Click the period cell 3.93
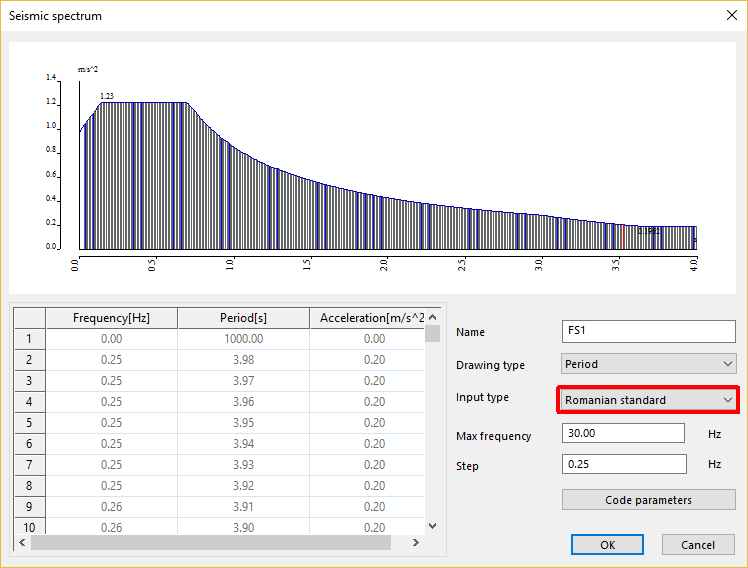Viewport: 748px width, 568px height. point(243,465)
